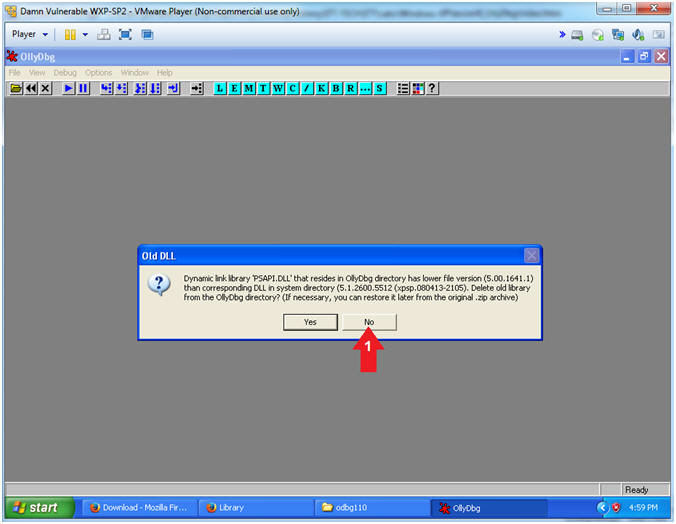Click the Step into toolbar icon
This screenshot has width=676, height=524.
[x=106, y=88]
